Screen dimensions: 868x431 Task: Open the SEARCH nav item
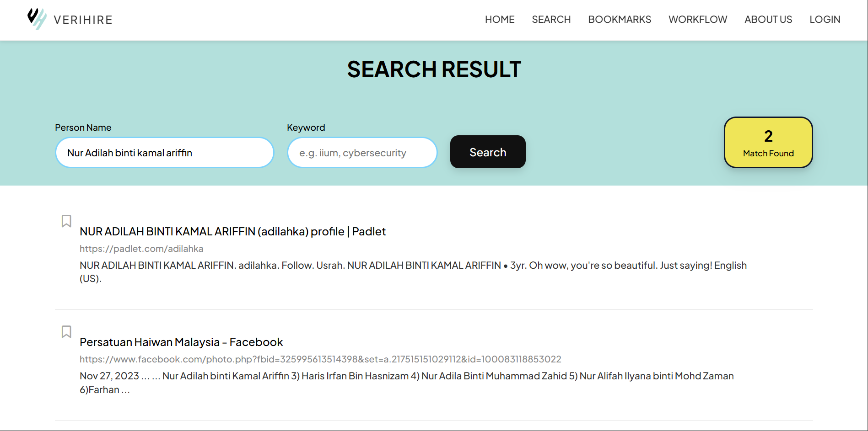coord(551,20)
